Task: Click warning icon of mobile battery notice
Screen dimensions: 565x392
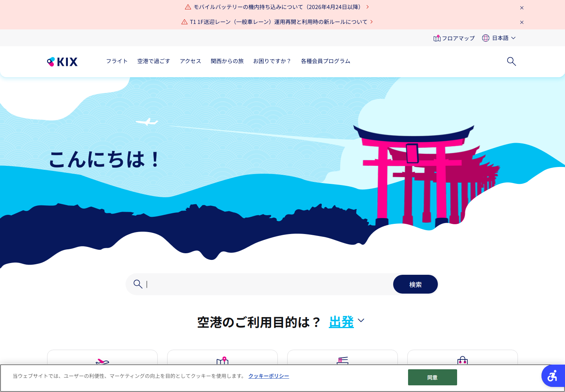Action: click(188, 7)
